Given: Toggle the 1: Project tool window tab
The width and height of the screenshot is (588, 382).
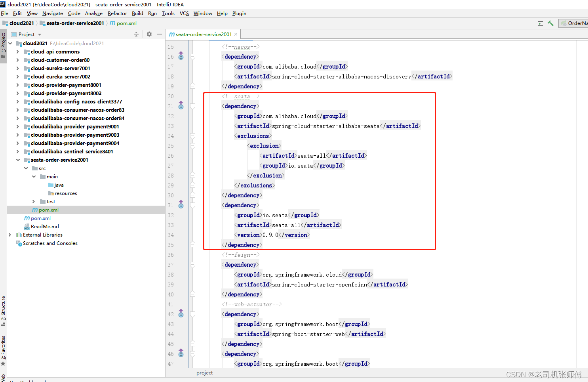Looking at the screenshot, I should [x=3, y=46].
